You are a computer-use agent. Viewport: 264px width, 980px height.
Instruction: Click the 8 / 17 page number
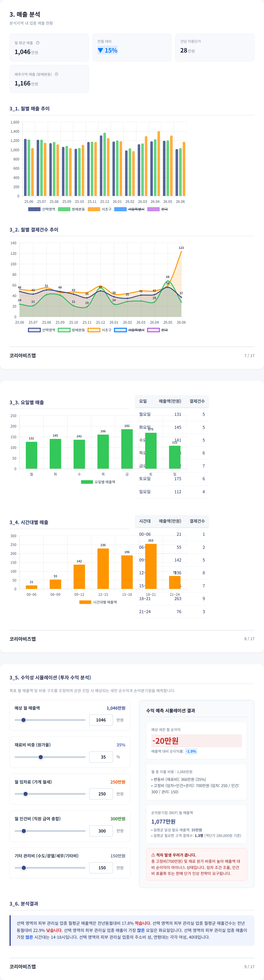click(250, 639)
